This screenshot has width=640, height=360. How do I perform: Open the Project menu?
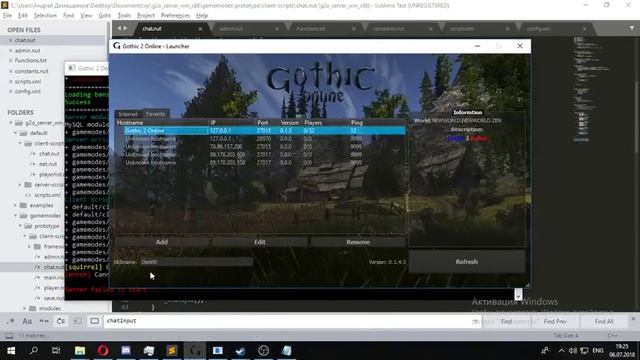click(x=145, y=16)
